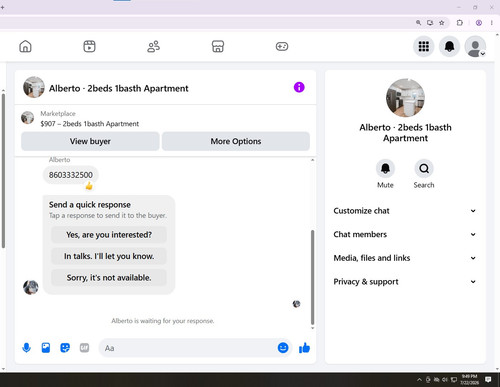Choose a sticker icon
Image resolution: width=500 pixels, height=387 pixels.
[65, 348]
